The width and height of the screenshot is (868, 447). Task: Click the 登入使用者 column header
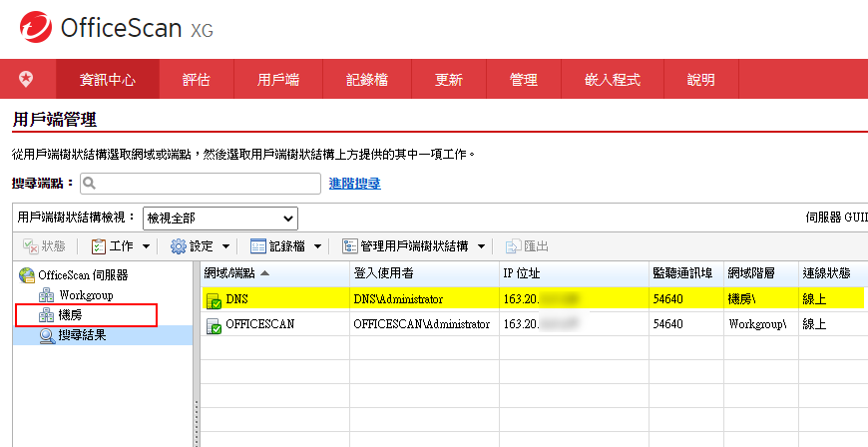pyautogui.click(x=384, y=273)
